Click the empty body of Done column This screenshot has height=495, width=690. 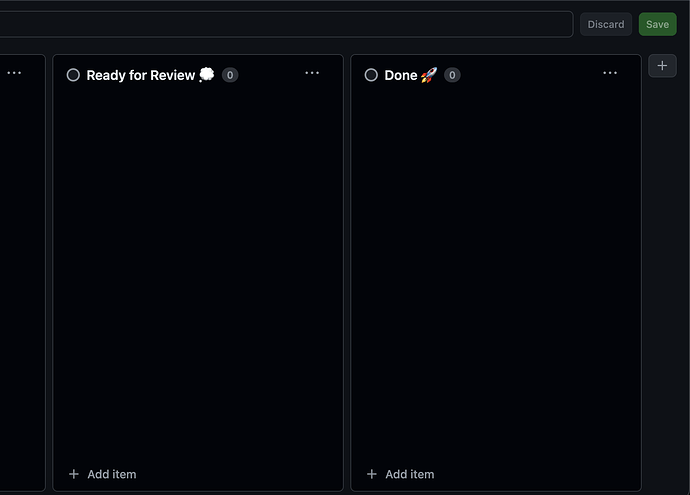click(495, 270)
